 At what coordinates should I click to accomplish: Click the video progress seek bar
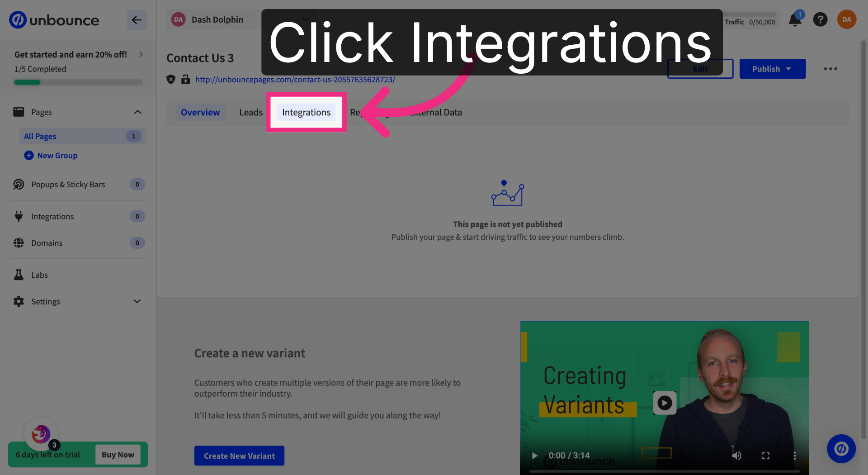(664, 471)
